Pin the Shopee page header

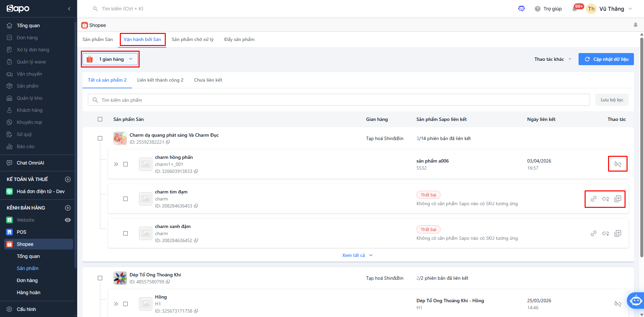pos(635,25)
